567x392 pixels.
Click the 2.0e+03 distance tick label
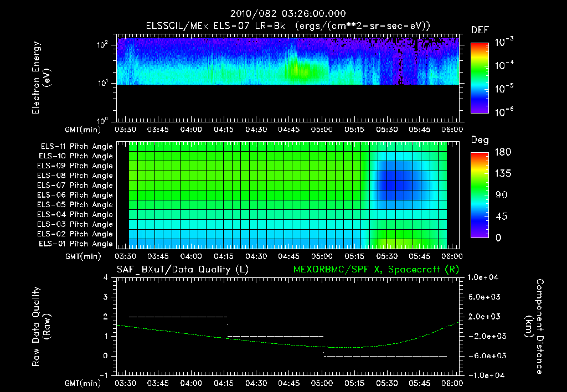(484, 316)
